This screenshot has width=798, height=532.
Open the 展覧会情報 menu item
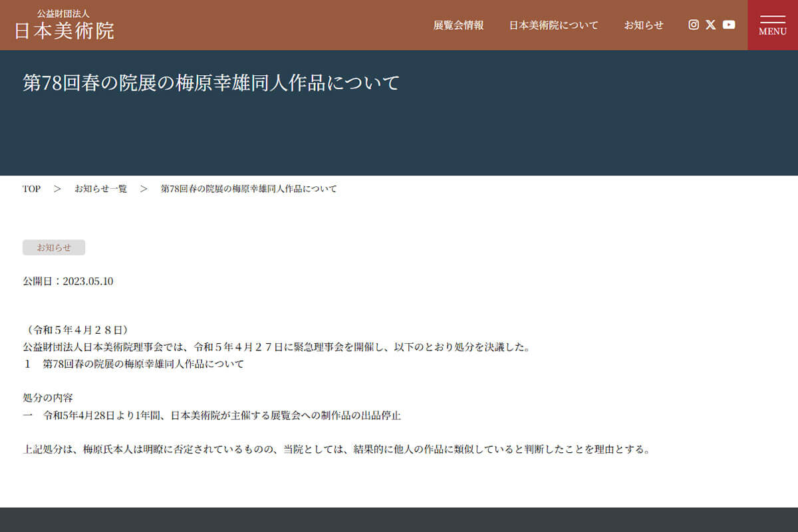(458, 25)
